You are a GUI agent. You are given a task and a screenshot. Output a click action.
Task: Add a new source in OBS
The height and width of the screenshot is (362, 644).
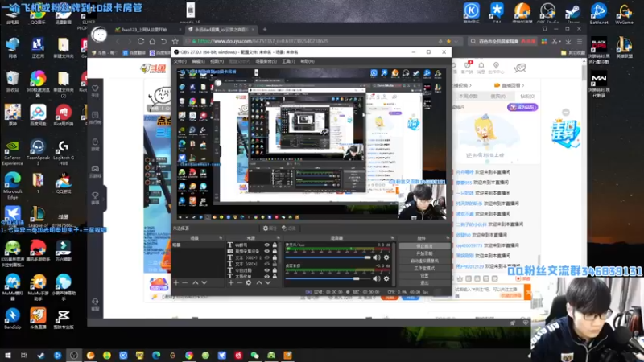click(x=231, y=283)
